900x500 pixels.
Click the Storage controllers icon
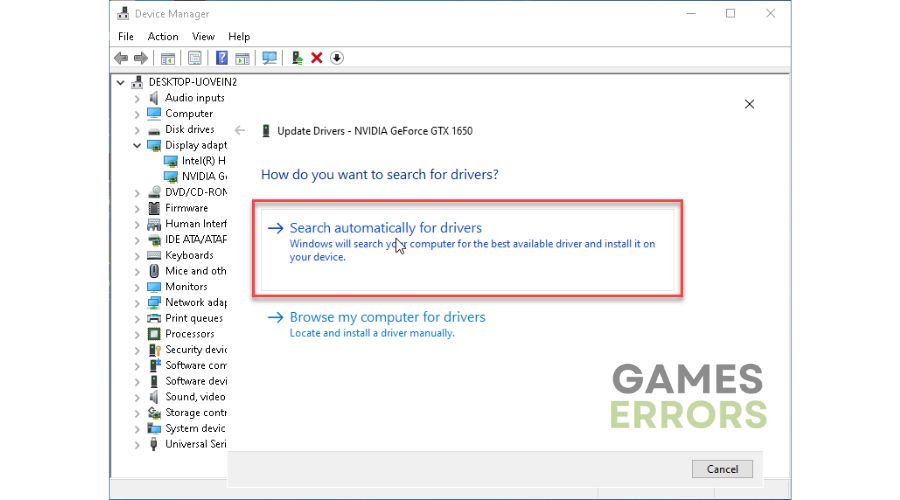click(x=154, y=412)
